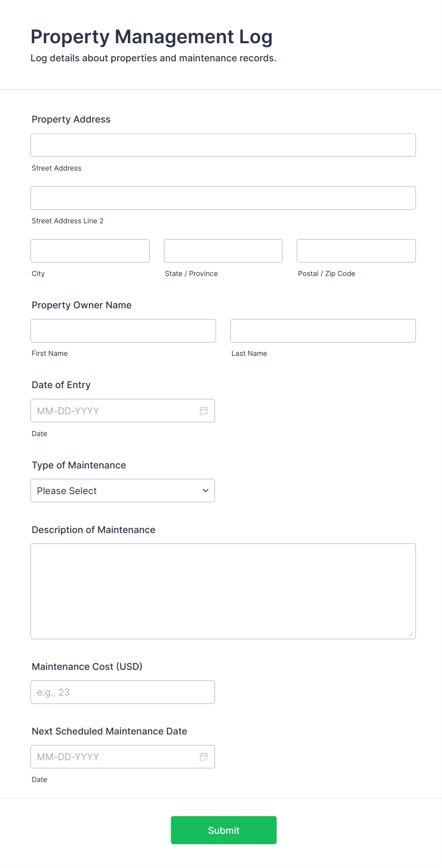Image resolution: width=442 pixels, height=868 pixels.
Task: Click inside the Description of Maintenance textarea
Action: [223, 591]
